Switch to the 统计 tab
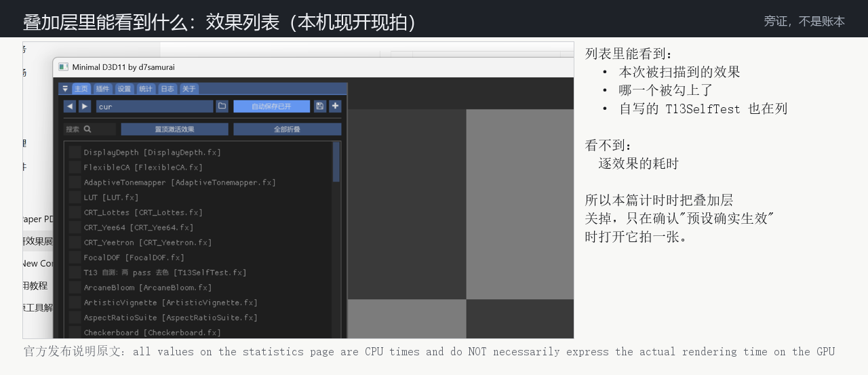The image size is (868, 375). tap(146, 89)
